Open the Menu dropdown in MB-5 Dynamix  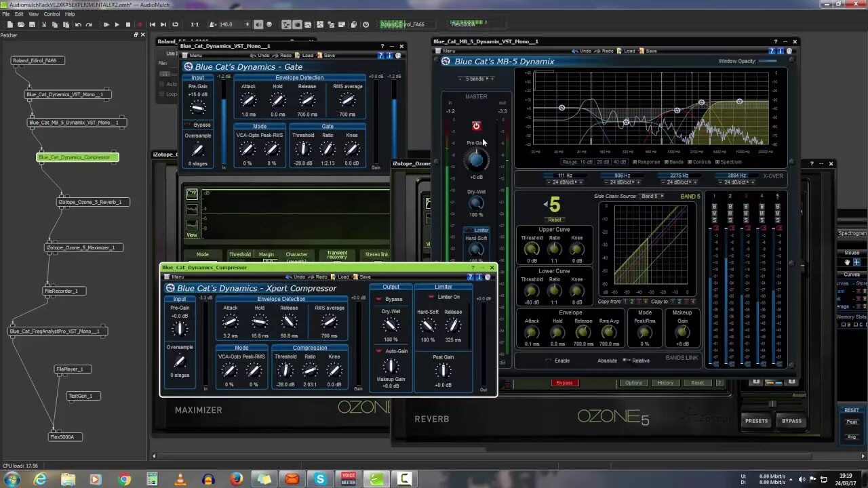[x=446, y=51]
